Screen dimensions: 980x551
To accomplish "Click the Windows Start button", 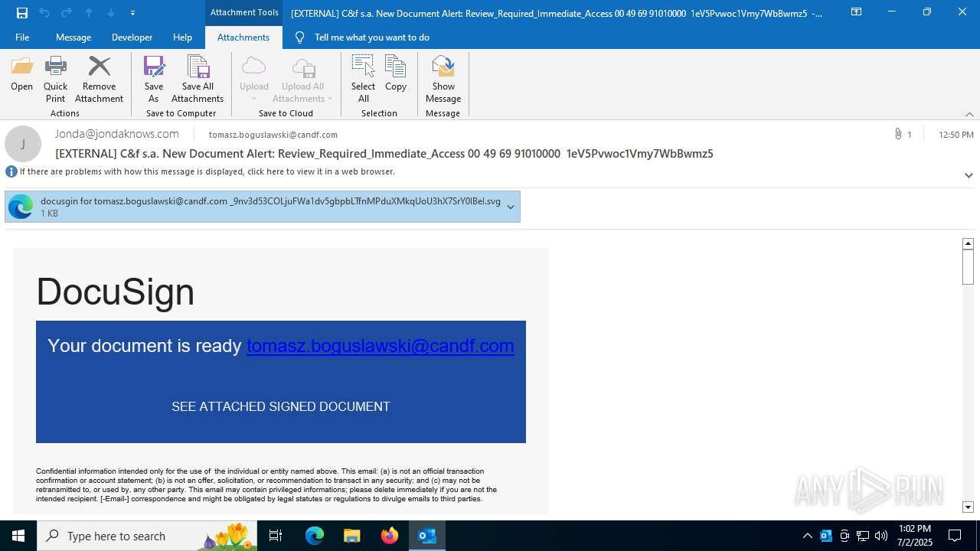I will click(18, 536).
